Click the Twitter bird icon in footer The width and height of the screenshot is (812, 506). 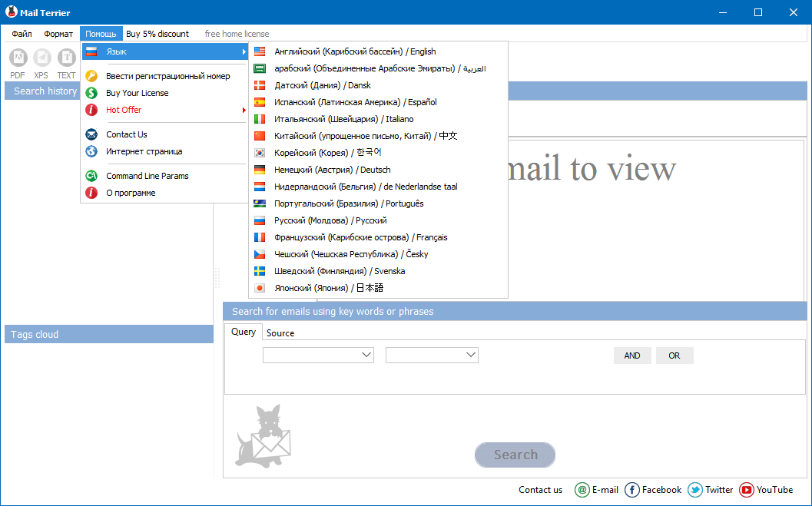[x=695, y=490]
